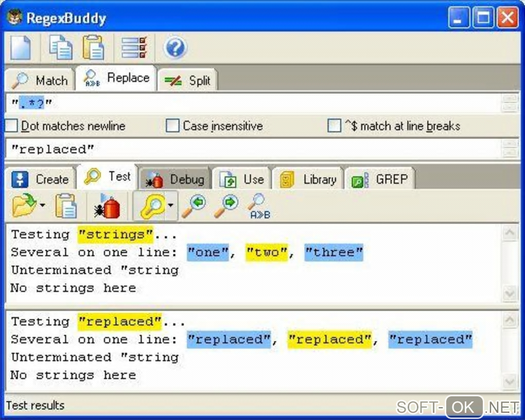Open the Split tab
Screen dimensions: 525x420
pos(187,80)
